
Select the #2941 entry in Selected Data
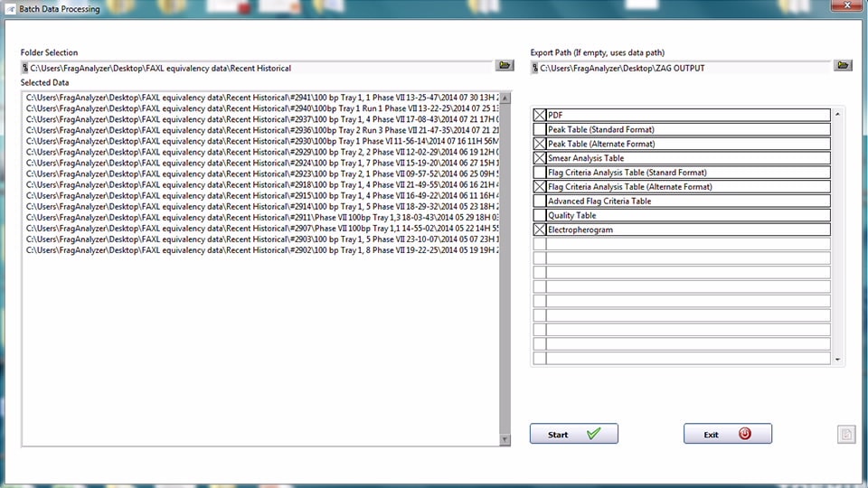coord(262,98)
